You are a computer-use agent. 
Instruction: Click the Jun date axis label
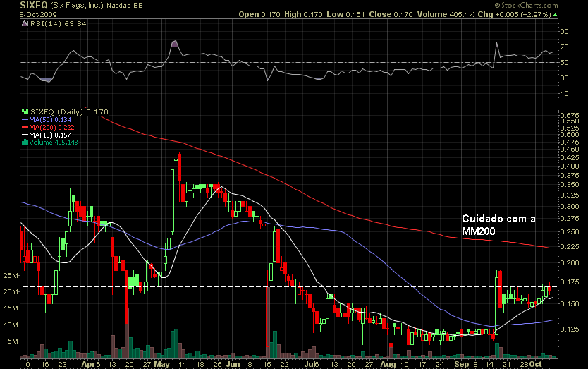pyautogui.click(x=233, y=364)
